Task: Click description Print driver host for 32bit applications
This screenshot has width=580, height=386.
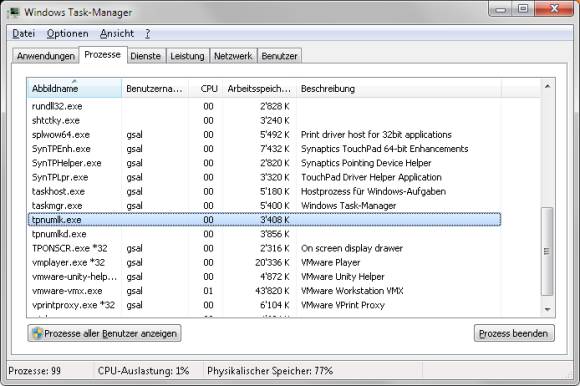Action: pyautogui.click(x=376, y=135)
